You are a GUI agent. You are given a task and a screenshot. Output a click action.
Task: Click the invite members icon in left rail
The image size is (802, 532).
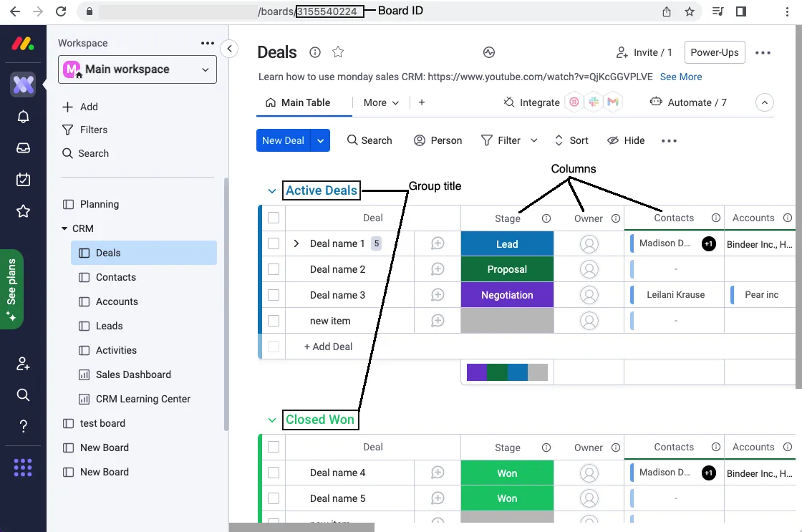coord(23,364)
